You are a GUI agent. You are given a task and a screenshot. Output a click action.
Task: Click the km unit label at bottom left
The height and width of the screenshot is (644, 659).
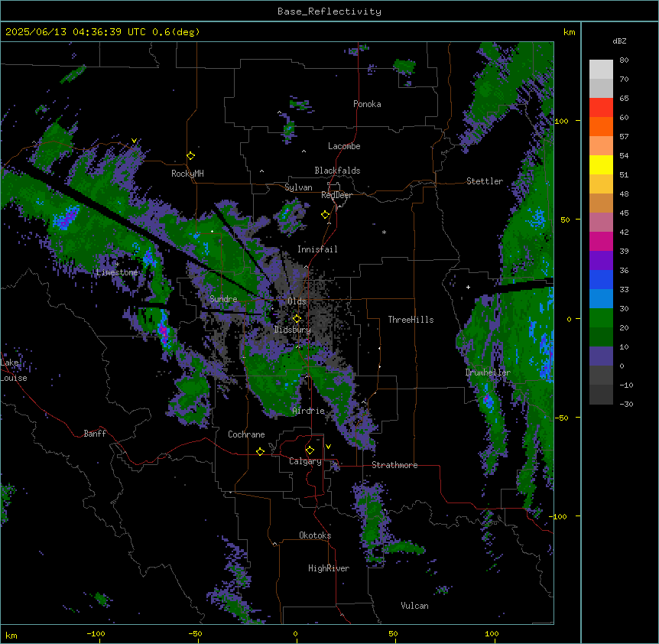point(11,636)
